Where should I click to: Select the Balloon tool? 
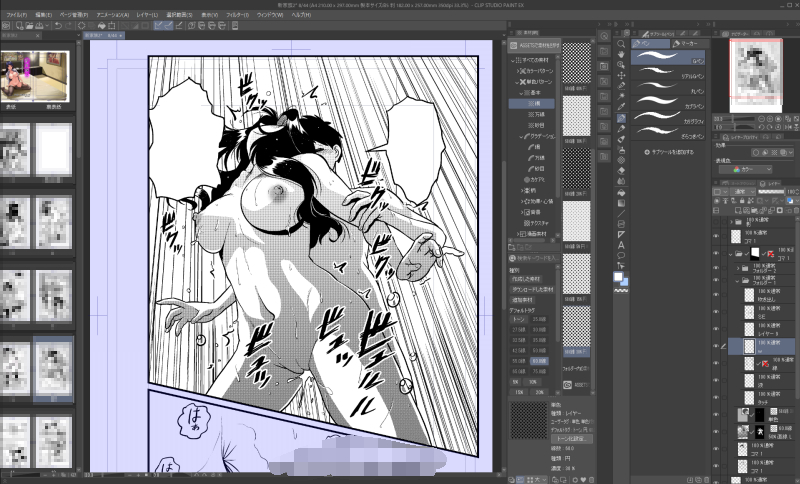tap(621, 256)
